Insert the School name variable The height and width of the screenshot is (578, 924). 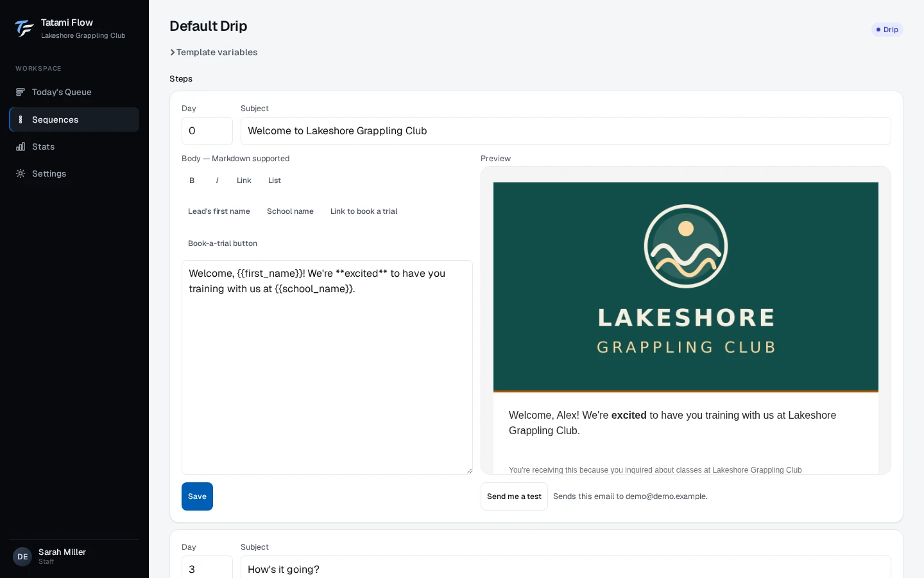[290, 211]
